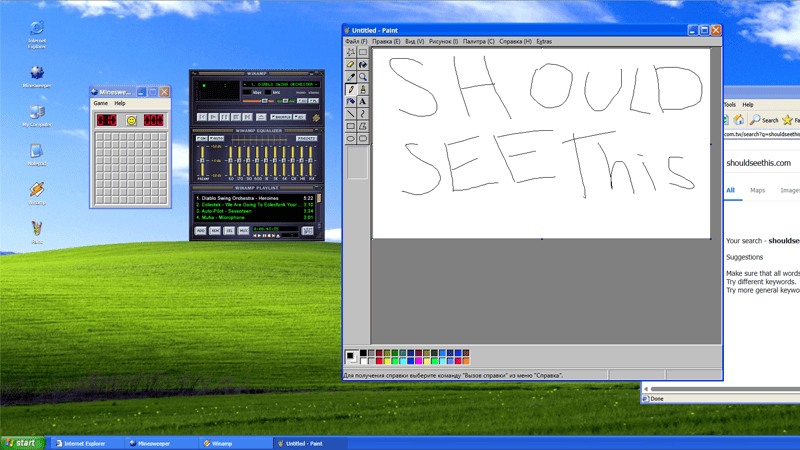Select the Pencil tool in Paint
Viewport: 800px width, 450px height.
click(351, 89)
